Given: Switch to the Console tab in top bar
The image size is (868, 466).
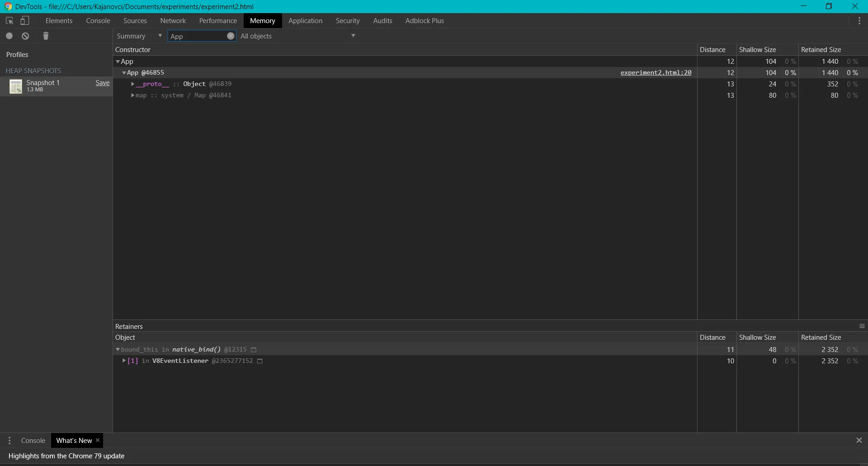Looking at the screenshot, I should [98, 21].
